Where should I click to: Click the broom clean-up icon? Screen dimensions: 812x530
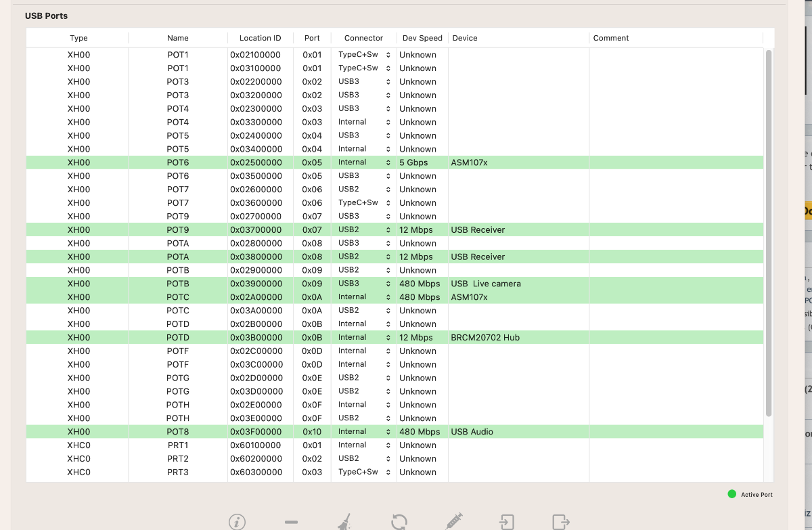pyautogui.click(x=344, y=521)
